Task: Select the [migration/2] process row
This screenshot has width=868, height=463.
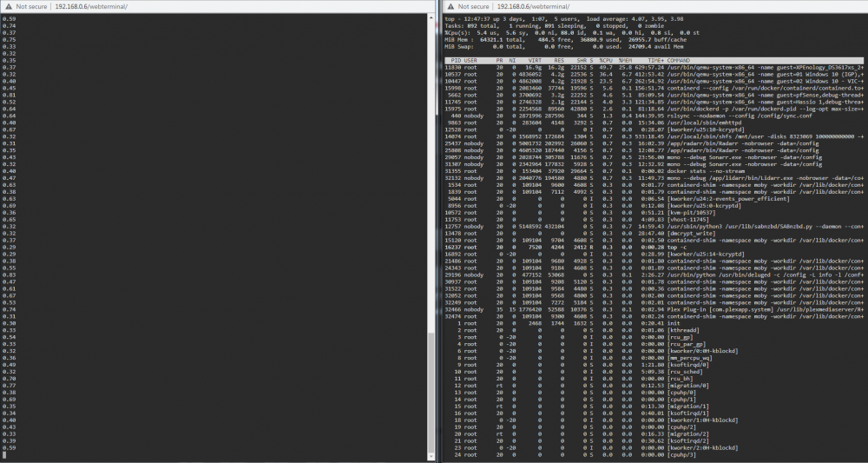Action: point(654,434)
